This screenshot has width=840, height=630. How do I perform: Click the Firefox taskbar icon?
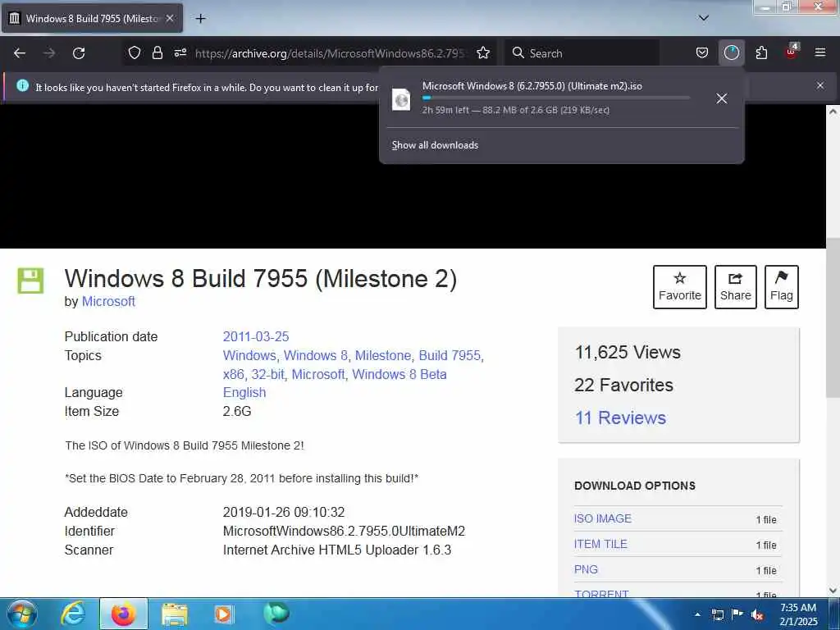[124, 614]
